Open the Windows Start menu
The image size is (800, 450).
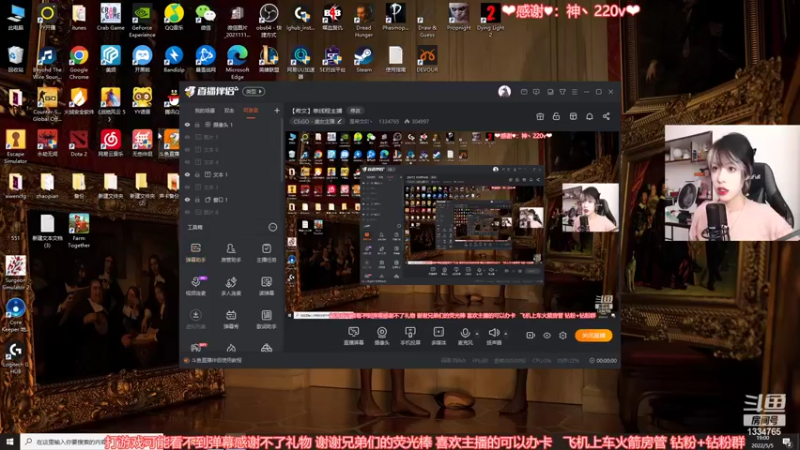click(x=10, y=441)
